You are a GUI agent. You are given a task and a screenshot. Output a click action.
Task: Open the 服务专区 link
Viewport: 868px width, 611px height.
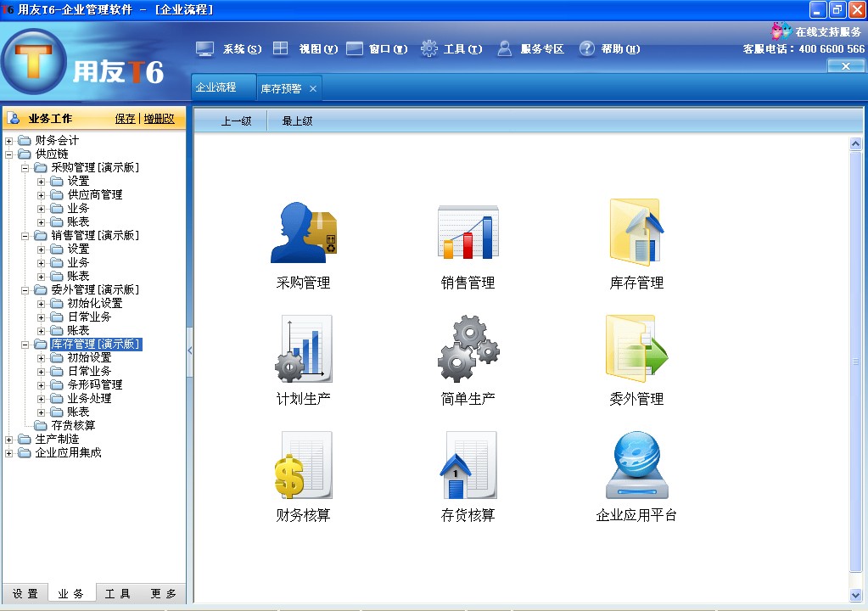(x=542, y=49)
